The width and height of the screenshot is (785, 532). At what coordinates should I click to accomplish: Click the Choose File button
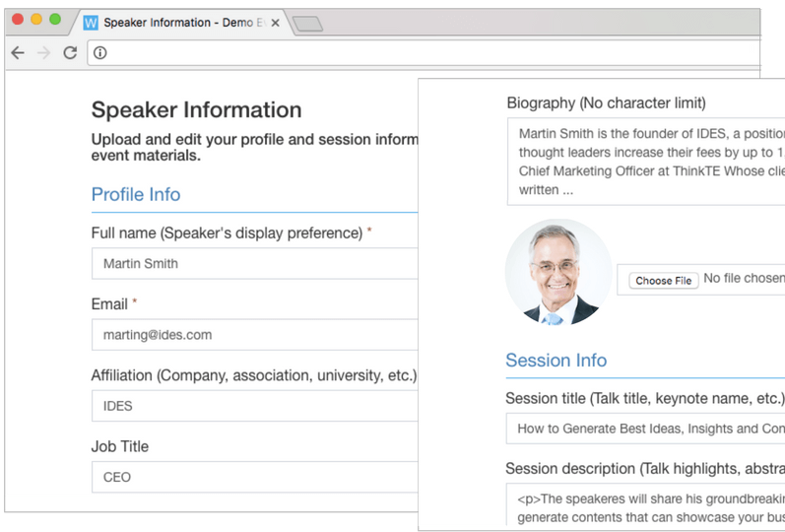[663, 281]
